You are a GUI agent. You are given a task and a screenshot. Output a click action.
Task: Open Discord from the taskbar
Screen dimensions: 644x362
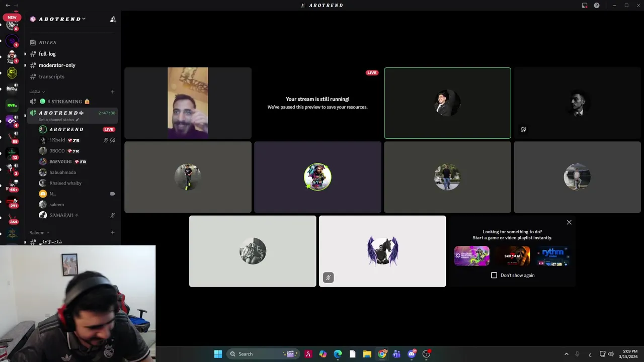pyautogui.click(x=412, y=354)
